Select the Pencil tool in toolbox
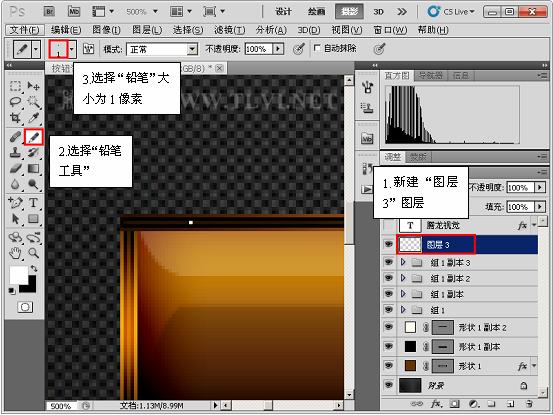This screenshot has height=415, width=553. 34,137
